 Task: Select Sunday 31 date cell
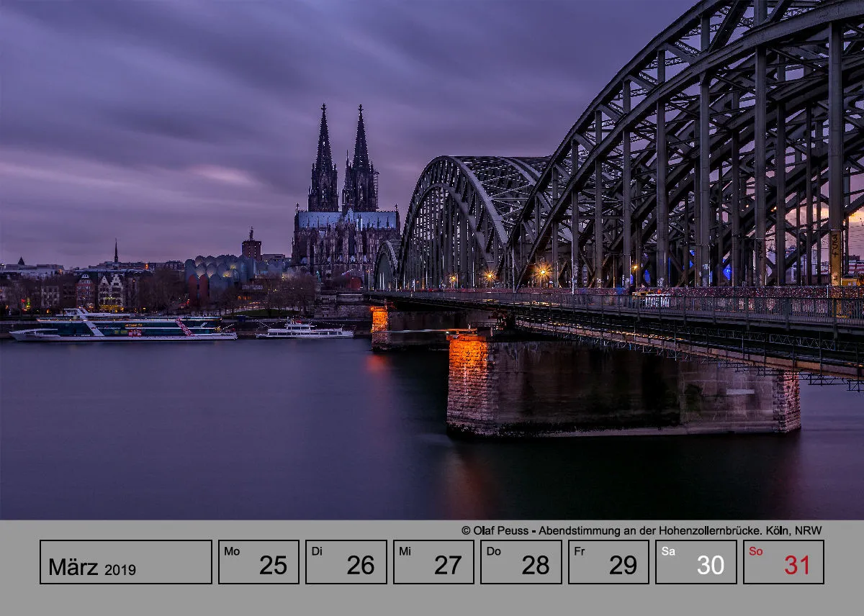coord(783,562)
